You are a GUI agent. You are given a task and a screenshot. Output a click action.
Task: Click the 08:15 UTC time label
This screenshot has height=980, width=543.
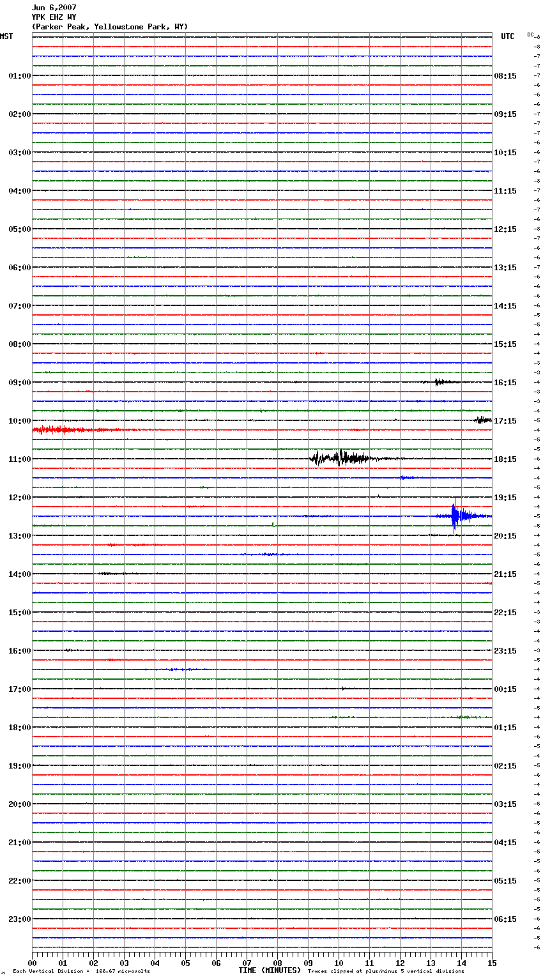point(505,76)
